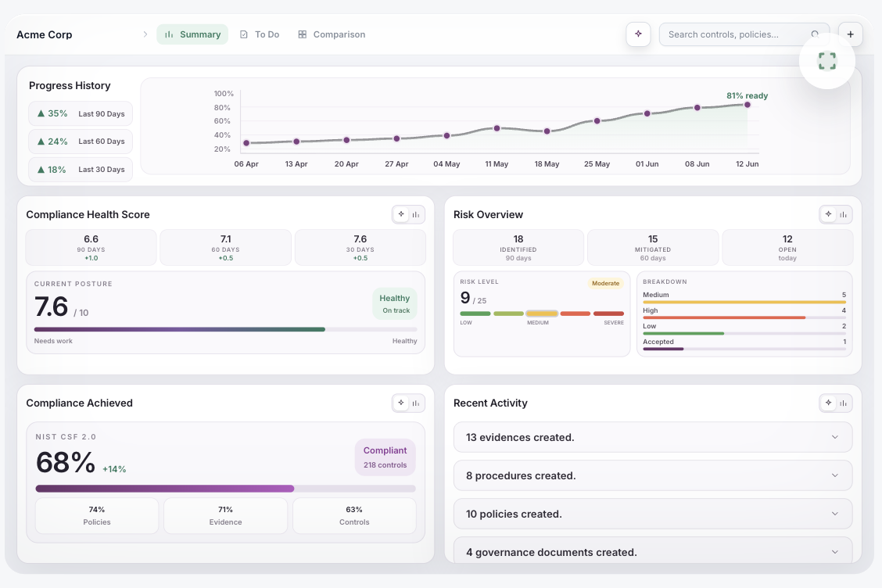Viewport: 882px width, 588px height.
Task: Click the Compliant 218 controls badge
Action: pyautogui.click(x=385, y=457)
